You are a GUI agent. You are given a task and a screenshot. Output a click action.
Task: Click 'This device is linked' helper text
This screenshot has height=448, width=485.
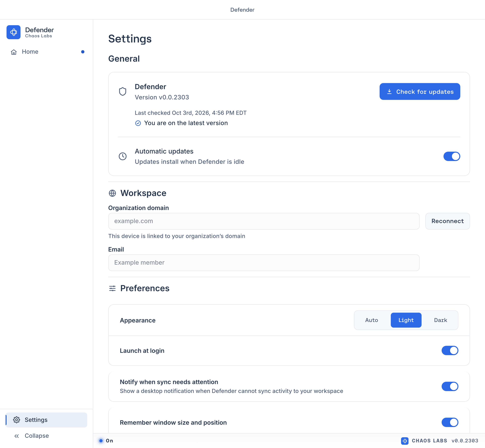click(x=177, y=236)
